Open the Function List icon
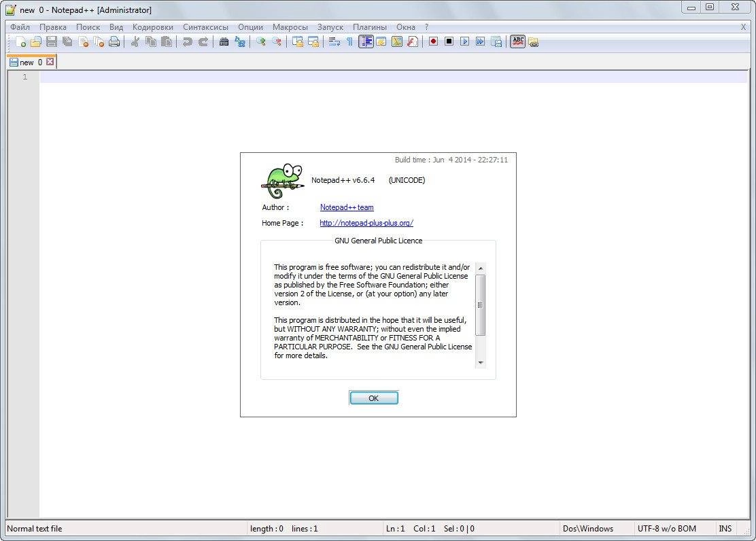Image resolution: width=756 pixels, height=541 pixels. (412, 42)
